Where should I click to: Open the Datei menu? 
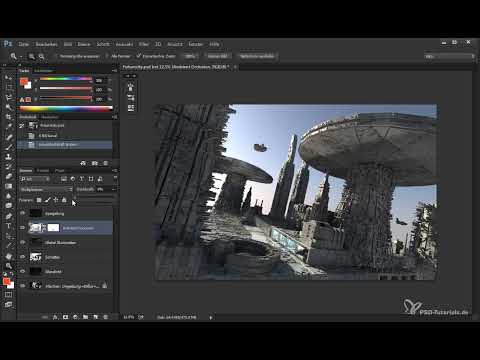pos(24,44)
